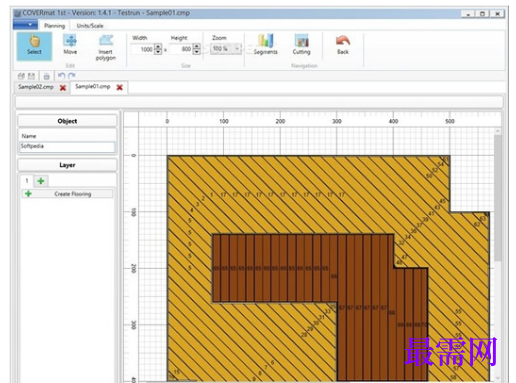Screen dimensions: 516x383
Task: Undo the last action
Action: 61,76
